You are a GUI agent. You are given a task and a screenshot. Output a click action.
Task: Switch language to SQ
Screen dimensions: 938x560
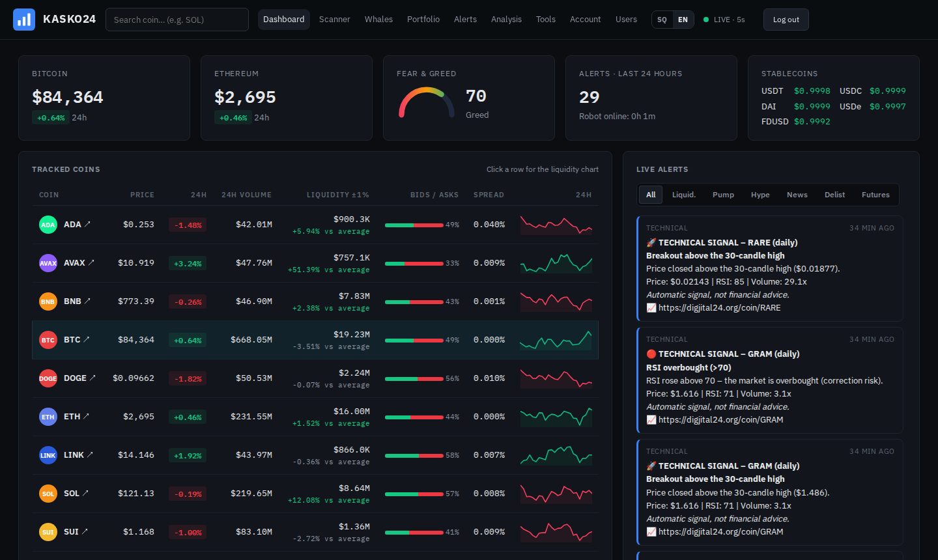pyautogui.click(x=662, y=20)
